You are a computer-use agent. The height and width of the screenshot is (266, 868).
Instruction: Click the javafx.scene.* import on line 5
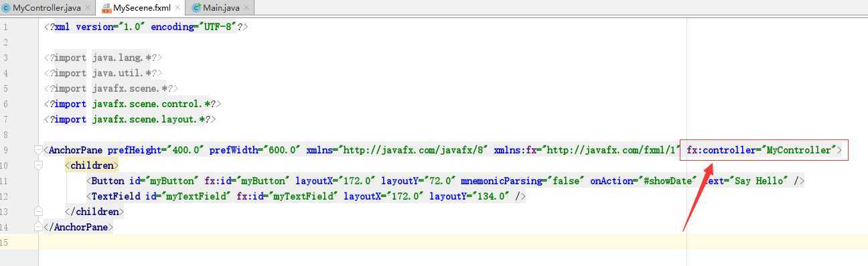click(x=129, y=88)
